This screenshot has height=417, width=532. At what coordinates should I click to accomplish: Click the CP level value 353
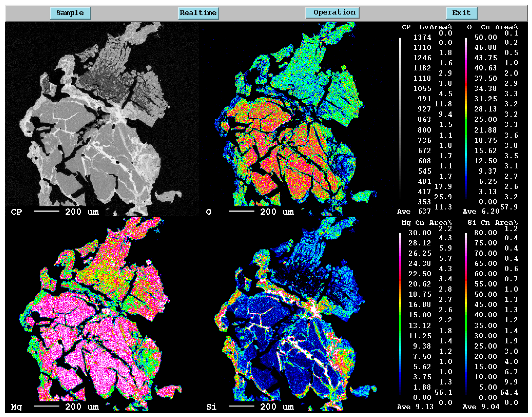coord(424,202)
